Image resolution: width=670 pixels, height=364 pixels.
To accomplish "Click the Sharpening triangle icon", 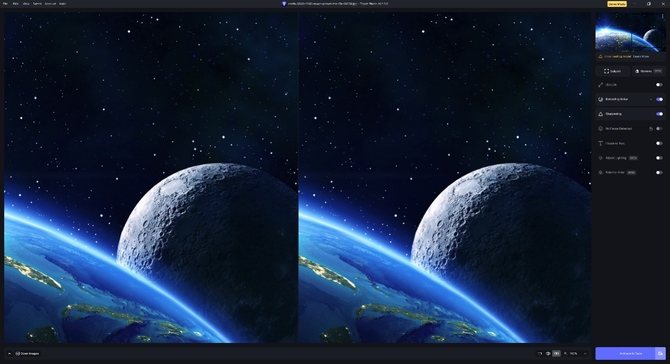I will [600, 114].
